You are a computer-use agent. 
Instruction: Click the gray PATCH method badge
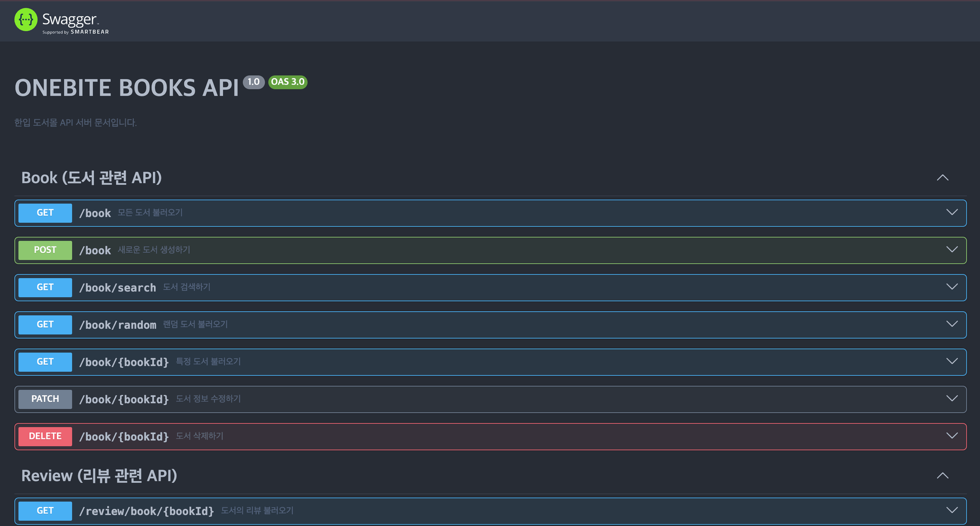[45, 399]
